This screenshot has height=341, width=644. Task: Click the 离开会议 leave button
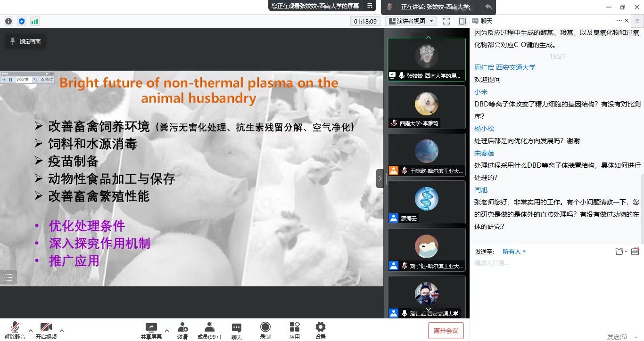point(446,331)
